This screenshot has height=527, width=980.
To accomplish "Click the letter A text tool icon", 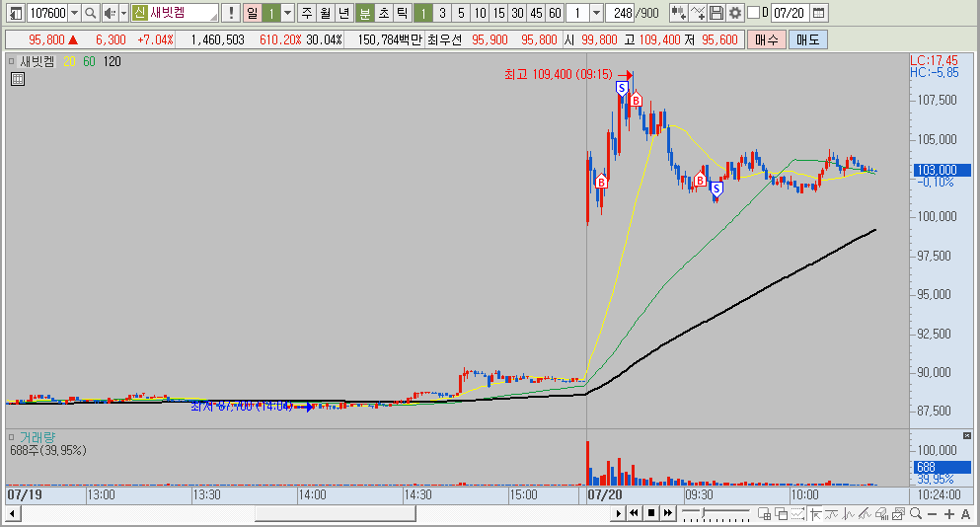I will [x=965, y=514].
